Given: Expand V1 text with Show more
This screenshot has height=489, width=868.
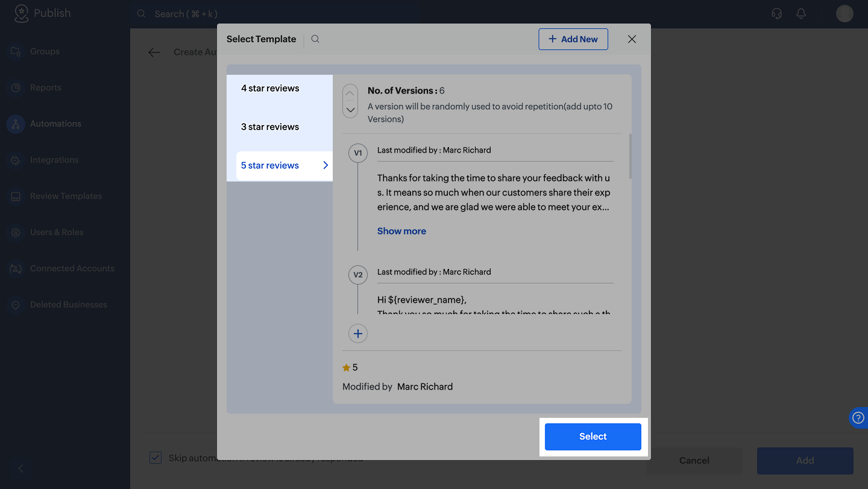Looking at the screenshot, I should (x=401, y=231).
